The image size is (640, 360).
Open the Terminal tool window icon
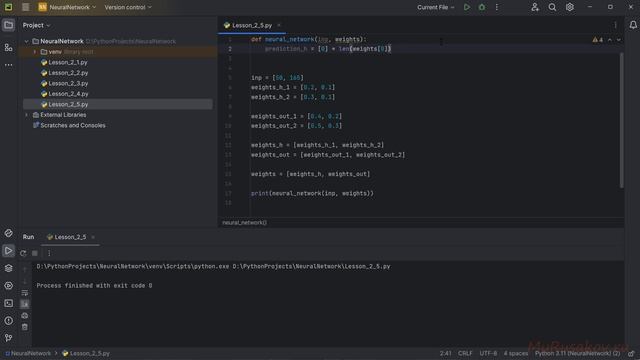[8, 303]
